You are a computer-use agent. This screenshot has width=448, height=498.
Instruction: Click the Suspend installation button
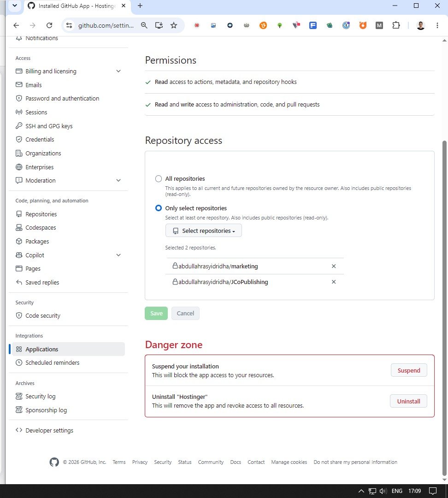pos(409,370)
